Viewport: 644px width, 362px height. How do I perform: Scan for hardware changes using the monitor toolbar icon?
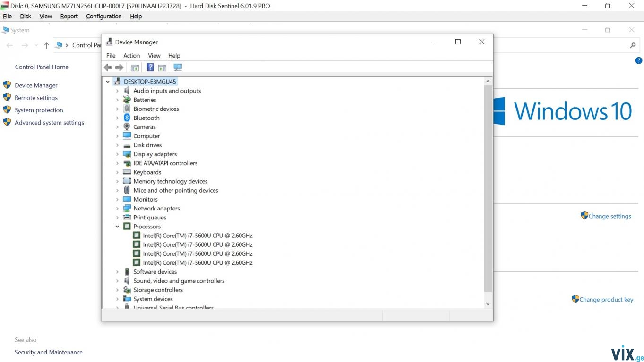(x=178, y=67)
